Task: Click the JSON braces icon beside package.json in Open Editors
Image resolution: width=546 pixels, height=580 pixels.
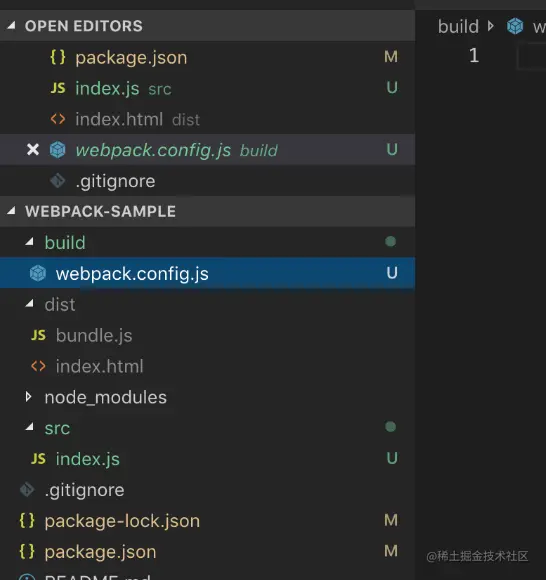Action: pyautogui.click(x=58, y=57)
